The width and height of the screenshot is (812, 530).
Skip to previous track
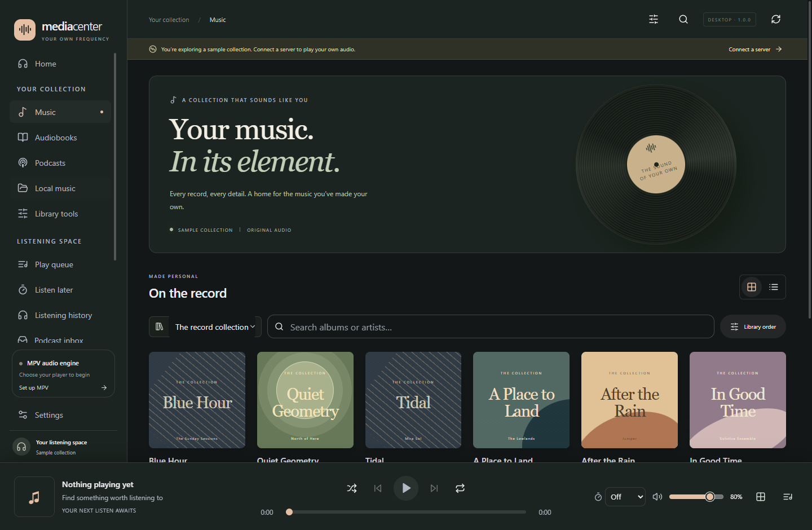378,488
